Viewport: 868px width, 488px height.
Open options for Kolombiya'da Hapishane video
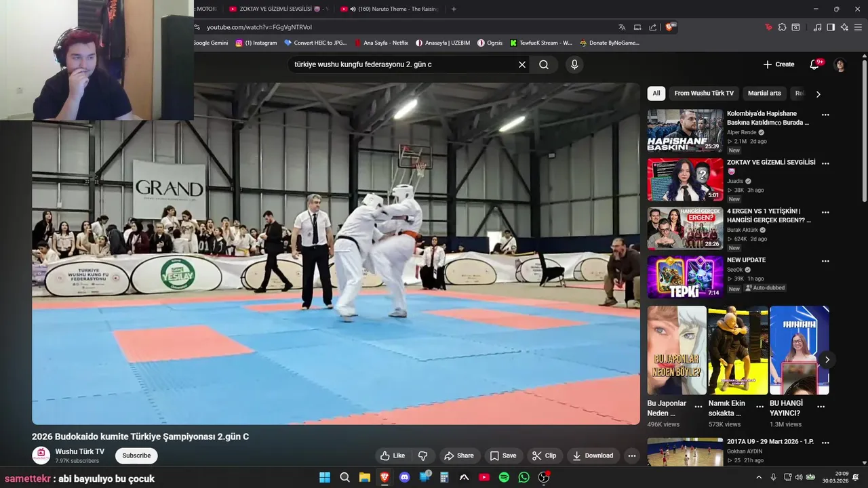point(825,115)
